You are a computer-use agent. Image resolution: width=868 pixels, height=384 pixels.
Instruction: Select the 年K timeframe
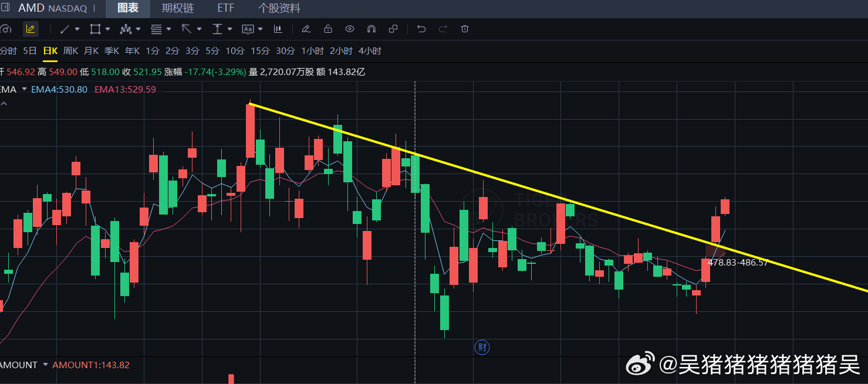click(133, 51)
